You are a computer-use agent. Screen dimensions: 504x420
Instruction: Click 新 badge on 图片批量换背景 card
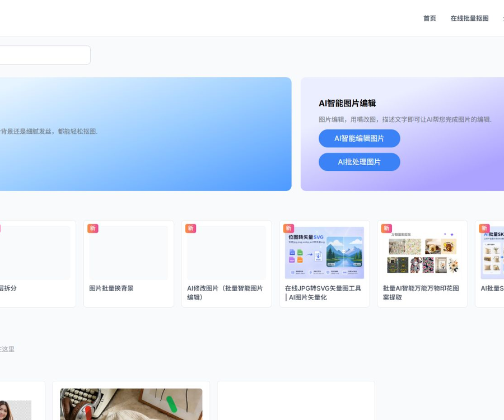click(x=93, y=228)
